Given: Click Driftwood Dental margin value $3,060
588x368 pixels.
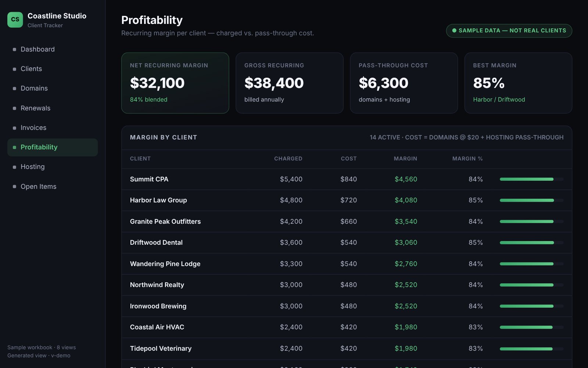Looking at the screenshot, I should point(406,243).
